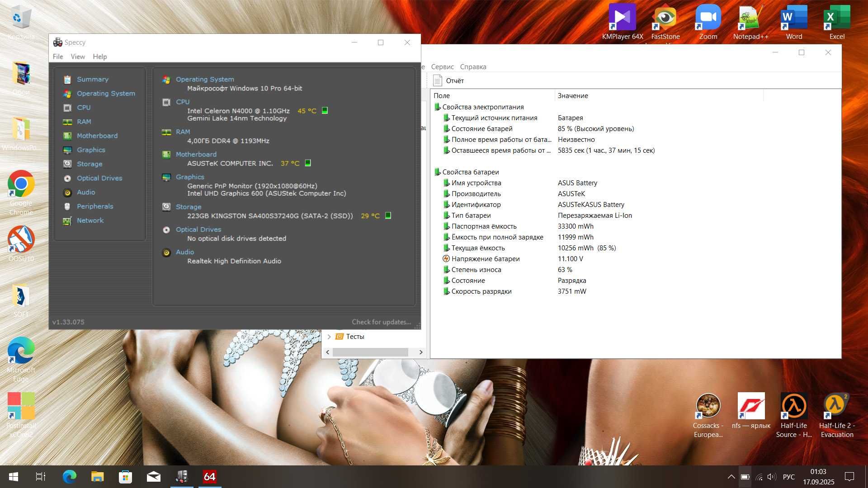Select Peripherals in Speccy sidebar
The height and width of the screenshot is (488, 868).
click(95, 206)
